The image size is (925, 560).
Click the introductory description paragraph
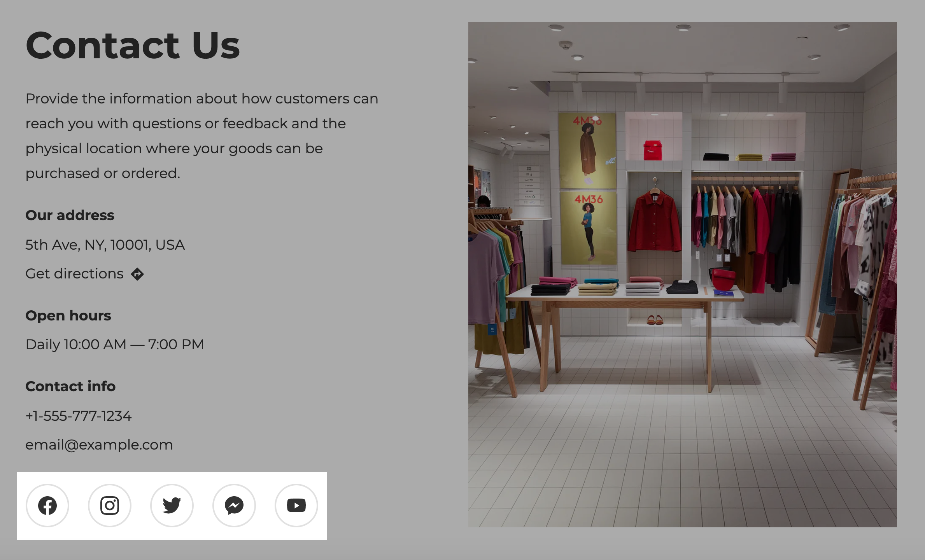[x=202, y=136]
